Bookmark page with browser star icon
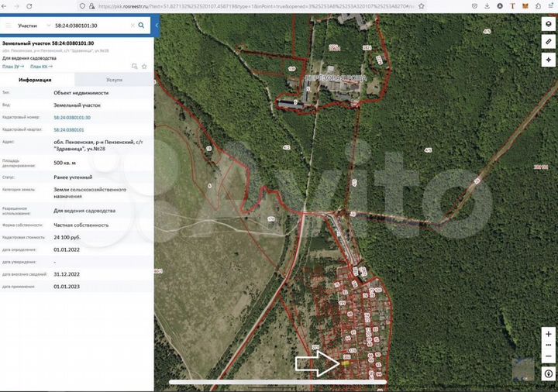Viewport: 558px width, 392px height. tap(422, 6)
